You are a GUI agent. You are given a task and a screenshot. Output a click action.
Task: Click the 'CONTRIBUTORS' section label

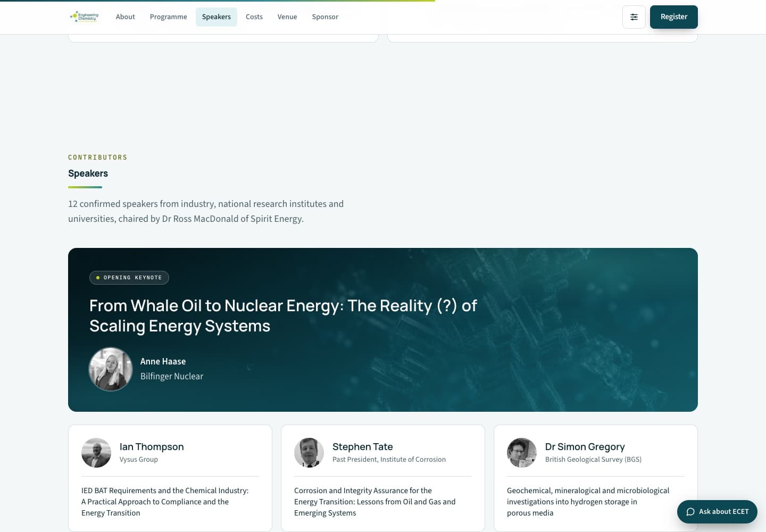pos(98,157)
